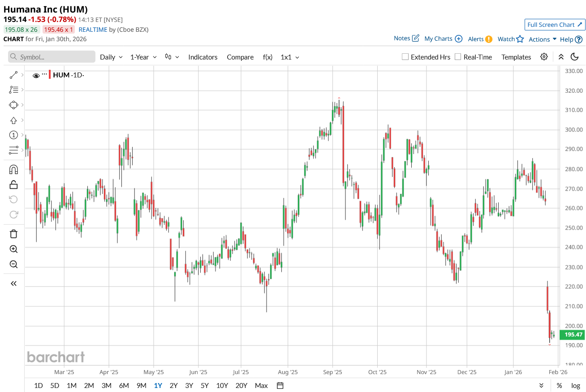This screenshot has height=392, width=586.
Task: Open Full Screen Chart
Action: (555, 25)
